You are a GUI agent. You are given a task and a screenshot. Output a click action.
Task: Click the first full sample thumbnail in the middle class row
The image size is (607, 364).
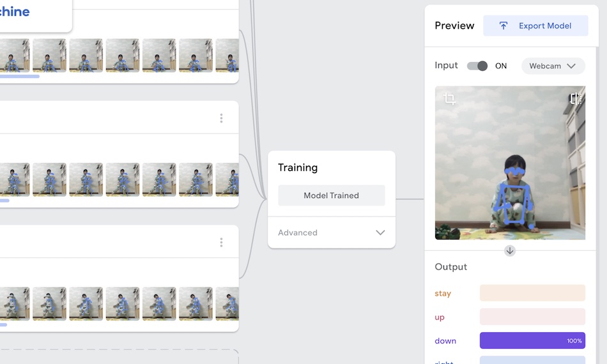pos(49,179)
